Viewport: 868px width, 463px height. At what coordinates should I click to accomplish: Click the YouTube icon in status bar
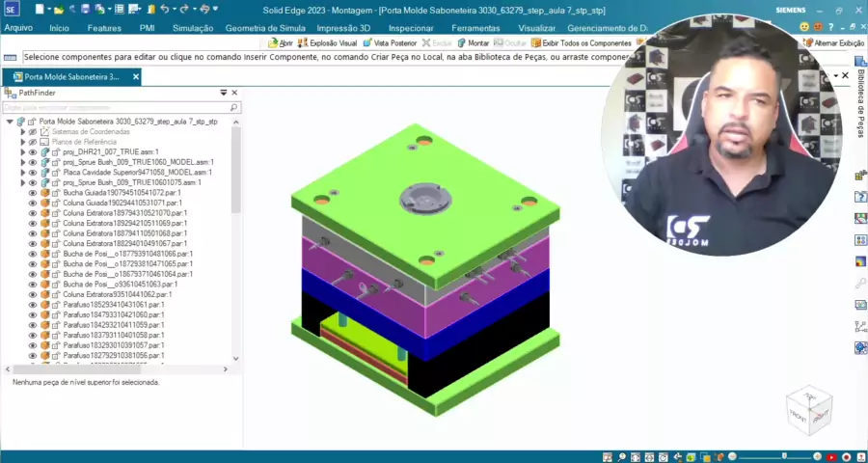click(x=831, y=457)
